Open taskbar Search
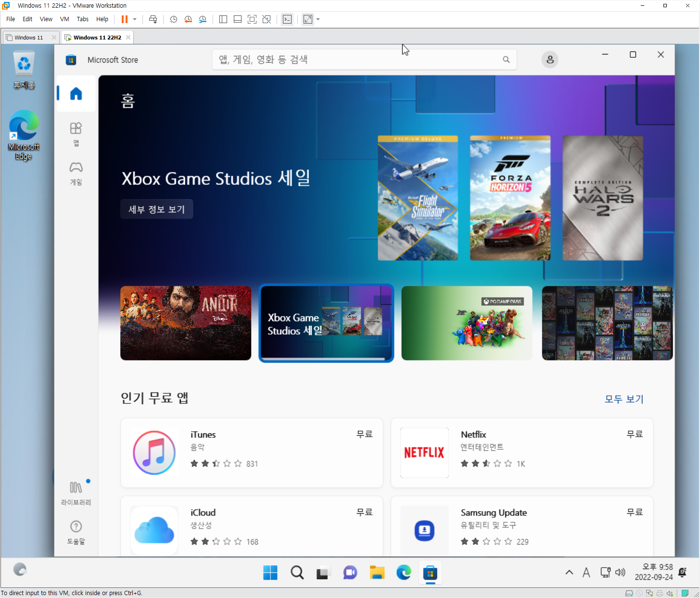The width and height of the screenshot is (700, 598). pyautogui.click(x=297, y=572)
